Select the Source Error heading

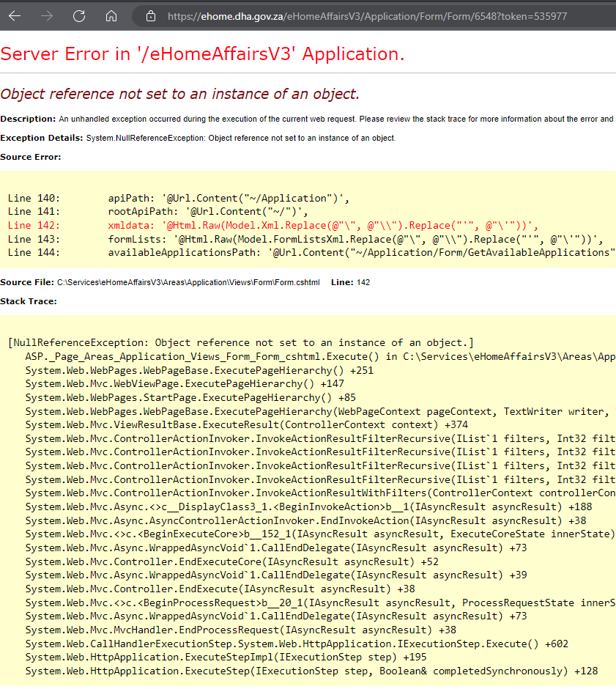(31, 156)
